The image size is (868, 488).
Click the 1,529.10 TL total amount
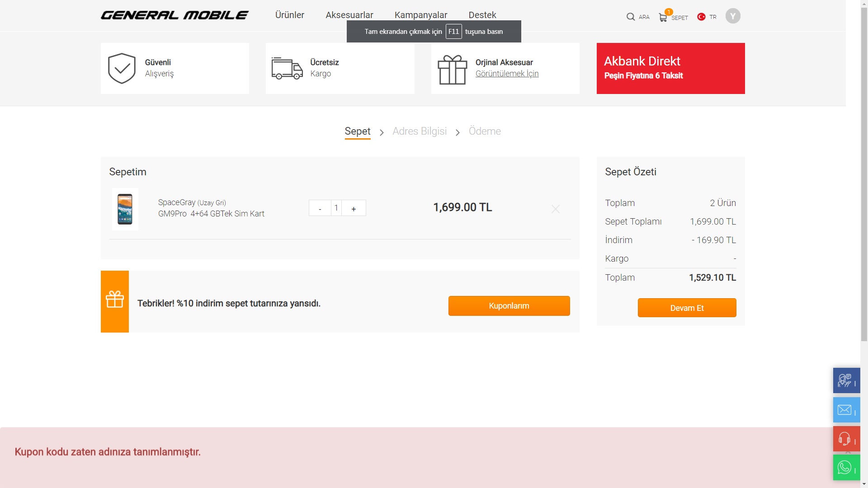click(x=712, y=277)
